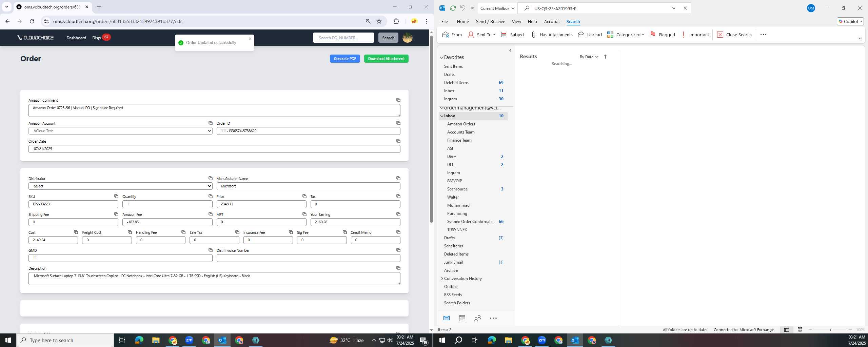This screenshot has width=868, height=347.
Task: Copy the Manufacturer Name value
Action: tap(398, 178)
